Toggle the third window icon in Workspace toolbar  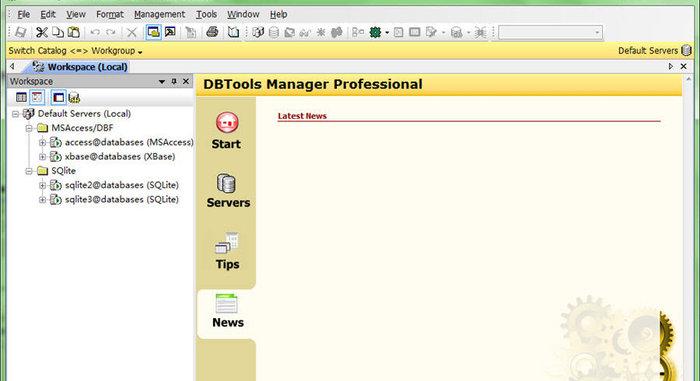[x=58, y=97]
